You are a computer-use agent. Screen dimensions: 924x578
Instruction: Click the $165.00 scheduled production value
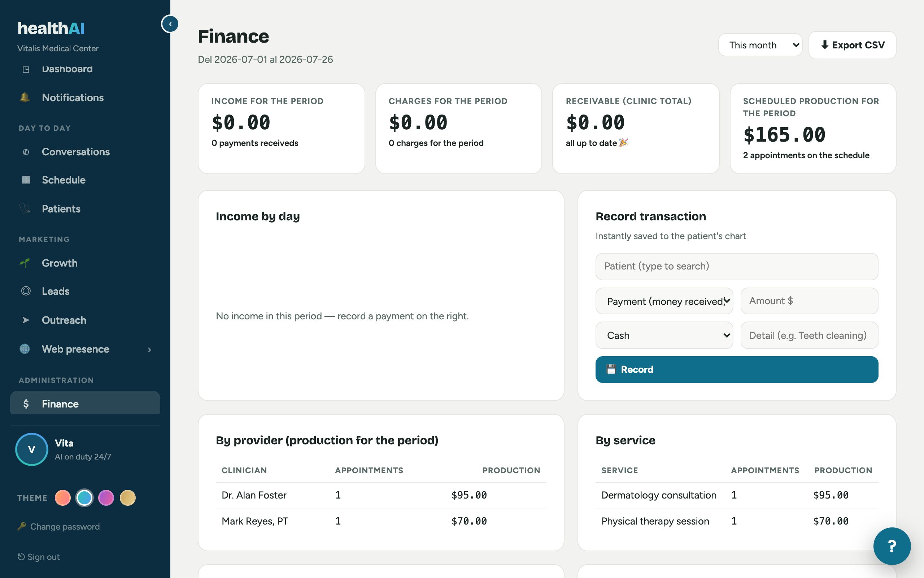784,135
